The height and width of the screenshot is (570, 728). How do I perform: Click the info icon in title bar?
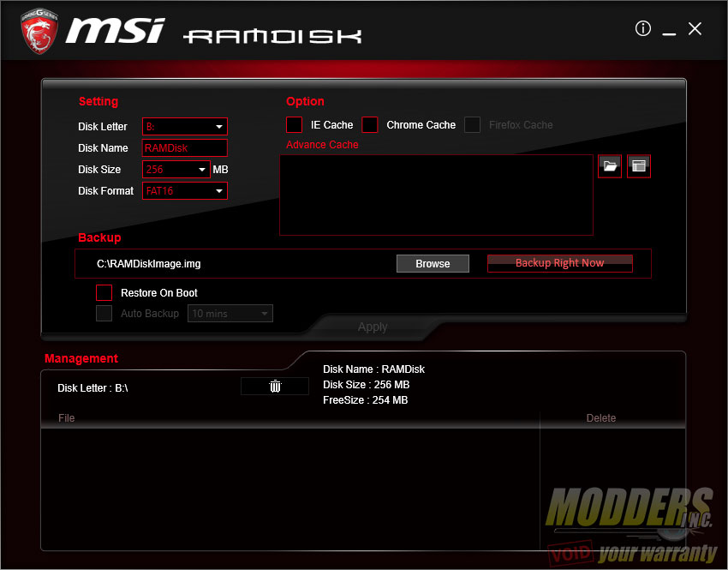click(643, 29)
